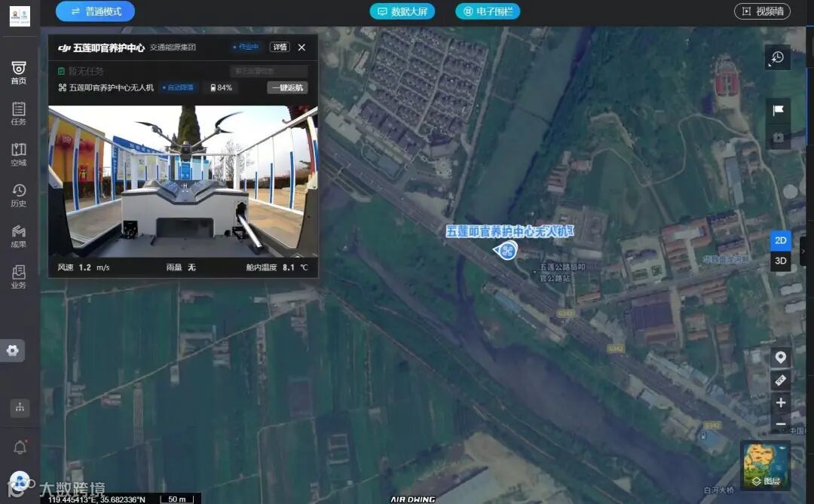Click the company logo at top left
Viewport: 814px width, 504px height.
(x=20, y=17)
